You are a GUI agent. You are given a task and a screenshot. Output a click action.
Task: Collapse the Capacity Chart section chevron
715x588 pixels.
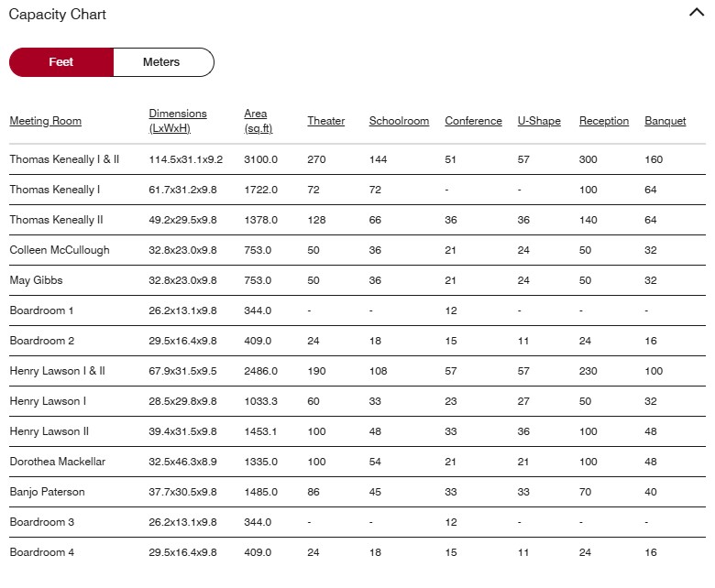coord(696,13)
